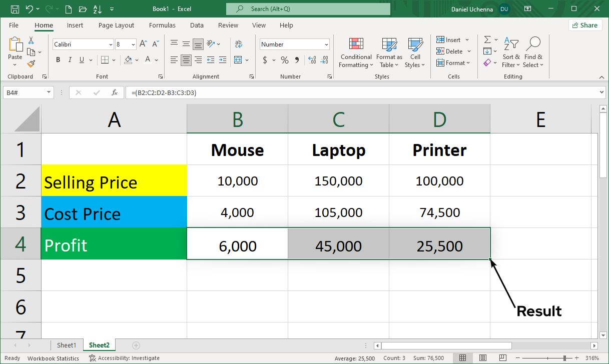Apply the Percent Style number format

pyautogui.click(x=284, y=59)
